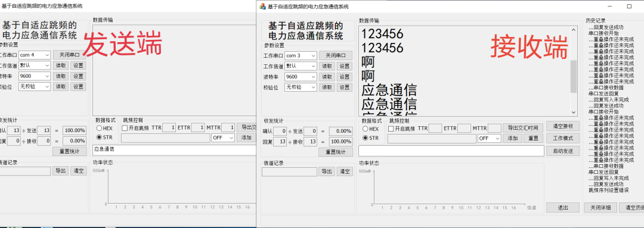
Task: Click the receiver window's title bar app icon
Action: [x=262, y=6]
